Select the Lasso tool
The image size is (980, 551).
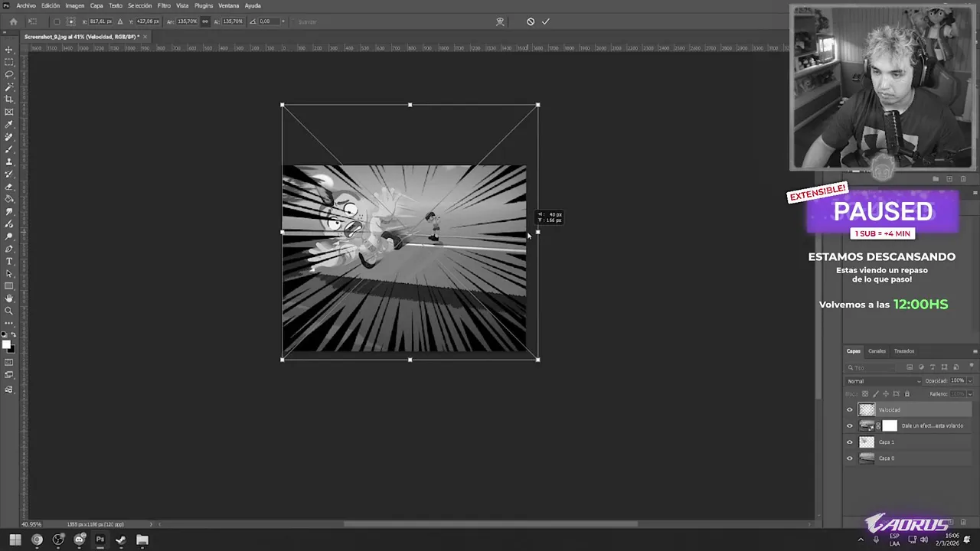[x=9, y=74]
